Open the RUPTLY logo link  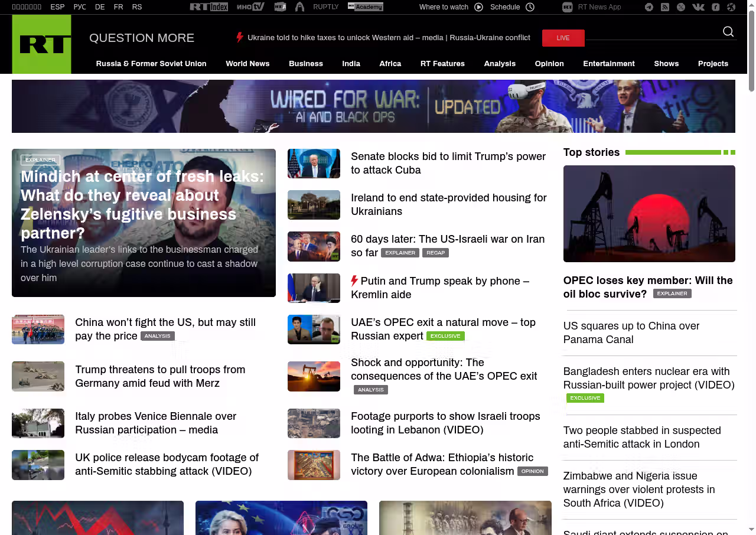(325, 7)
